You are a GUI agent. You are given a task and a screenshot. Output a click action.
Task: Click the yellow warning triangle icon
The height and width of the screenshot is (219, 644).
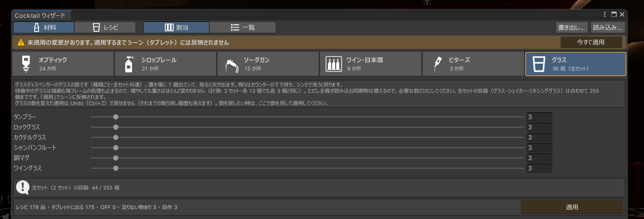coord(21,42)
